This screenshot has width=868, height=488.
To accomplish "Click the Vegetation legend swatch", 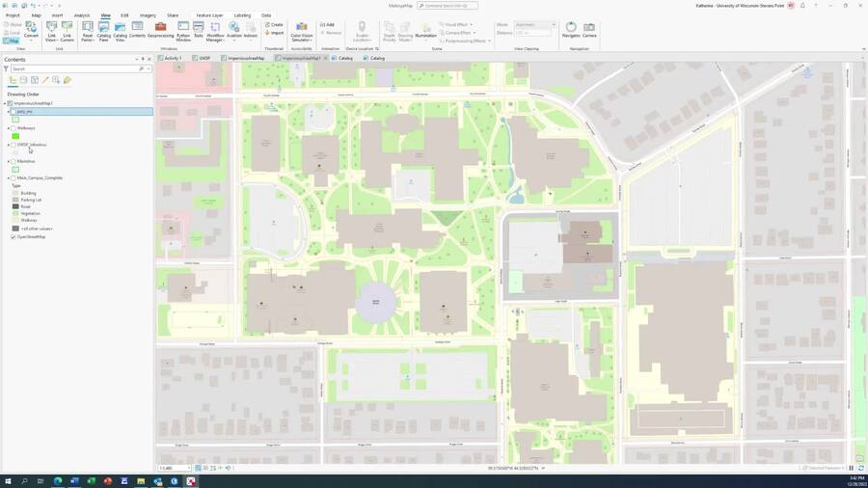I will click(x=15, y=213).
